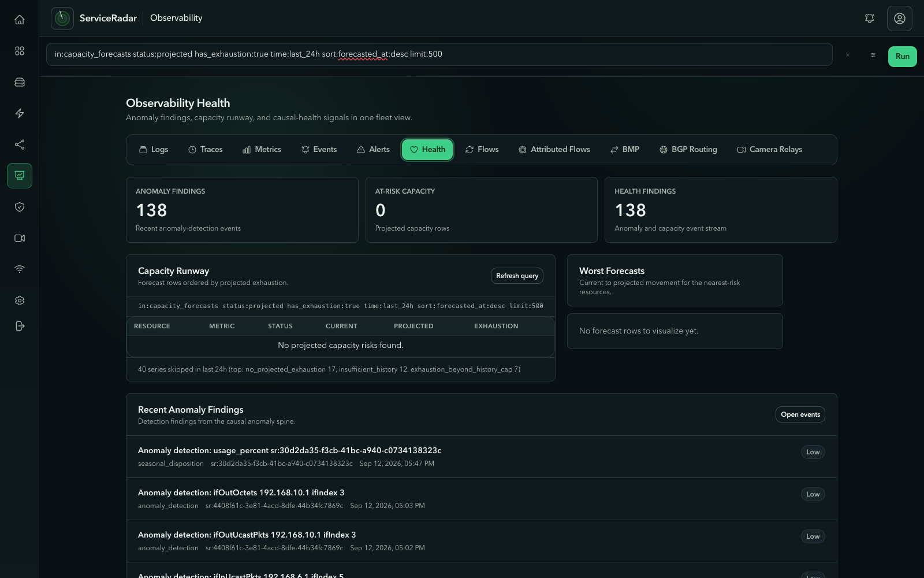This screenshot has width=924, height=578.
Task: Open the lightning bolt icon in sidebar
Action: [20, 113]
